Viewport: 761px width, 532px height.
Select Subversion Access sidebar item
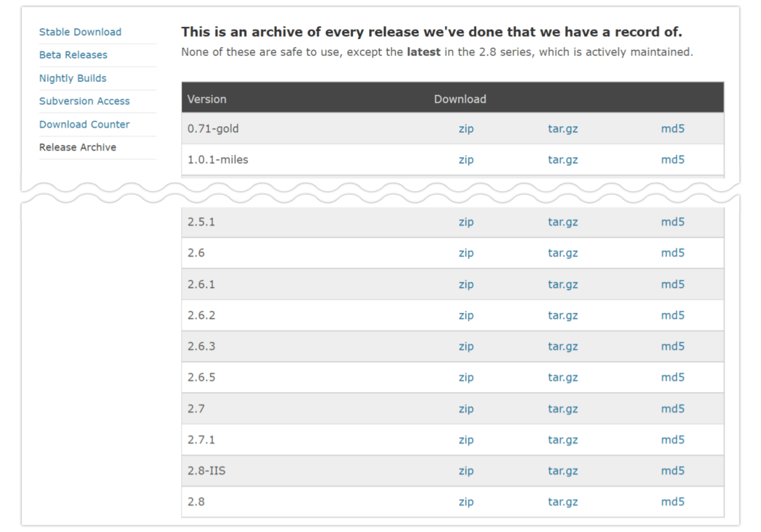pyautogui.click(x=84, y=101)
